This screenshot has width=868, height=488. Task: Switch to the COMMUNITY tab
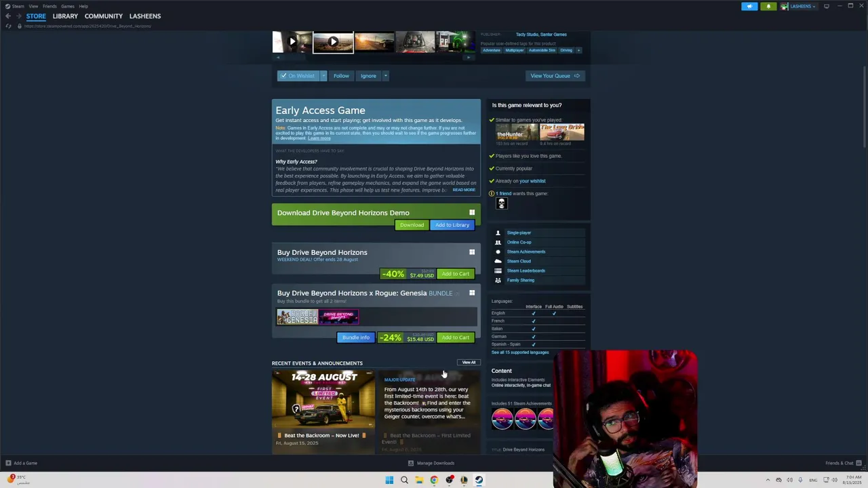(104, 16)
